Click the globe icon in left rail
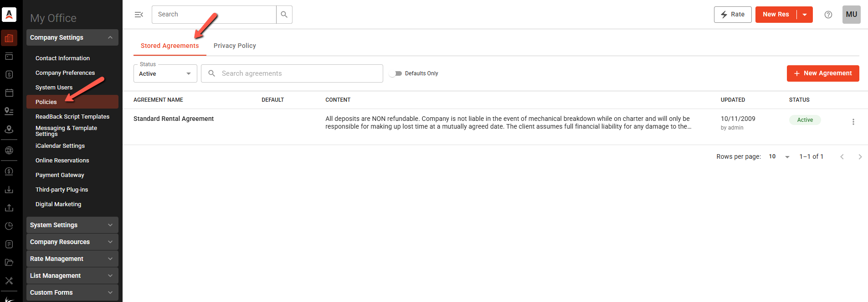The width and height of the screenshot is (868, 302). tap(9, 150)
